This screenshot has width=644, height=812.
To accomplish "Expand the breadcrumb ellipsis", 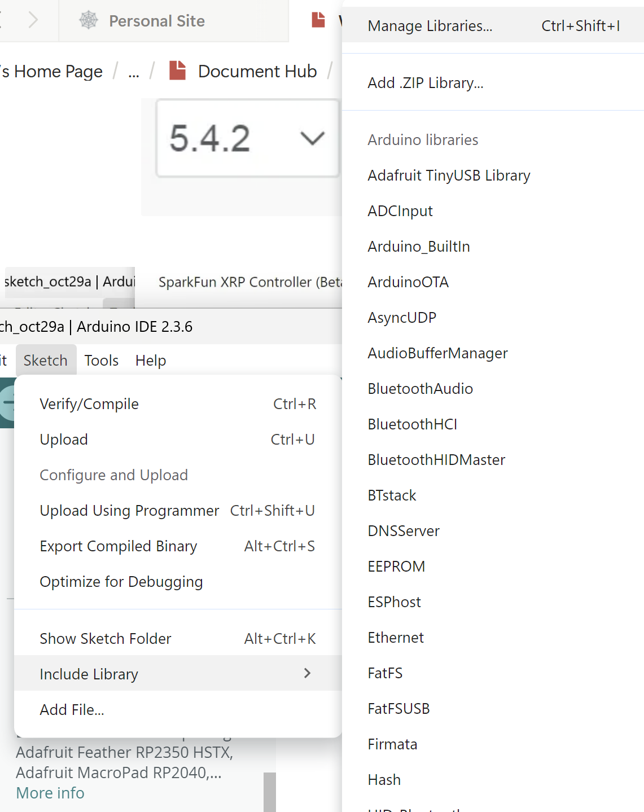I will [134, 72].
